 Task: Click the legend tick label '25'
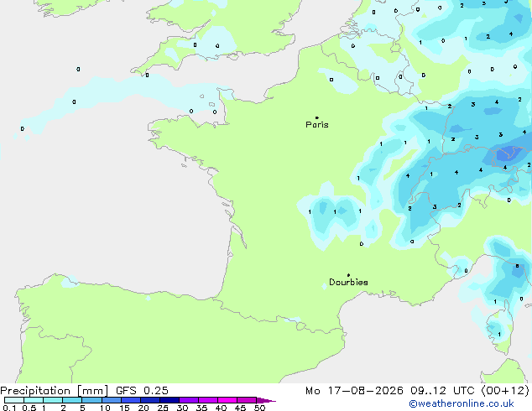coord(163,408)
